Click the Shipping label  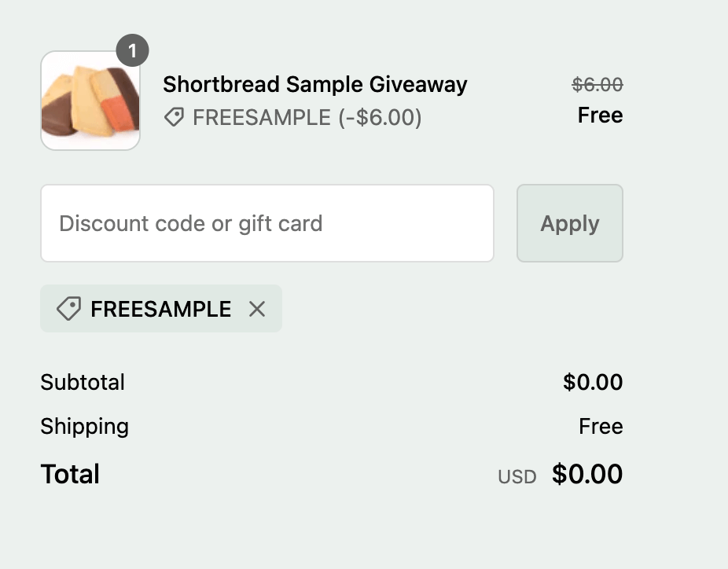point(84,427)
